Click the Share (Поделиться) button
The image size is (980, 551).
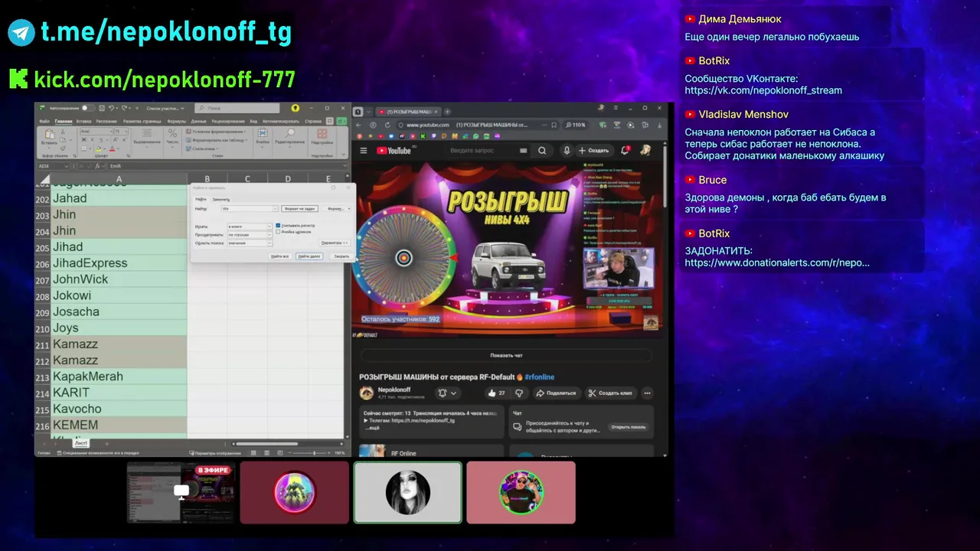click(x=556, y=393)
